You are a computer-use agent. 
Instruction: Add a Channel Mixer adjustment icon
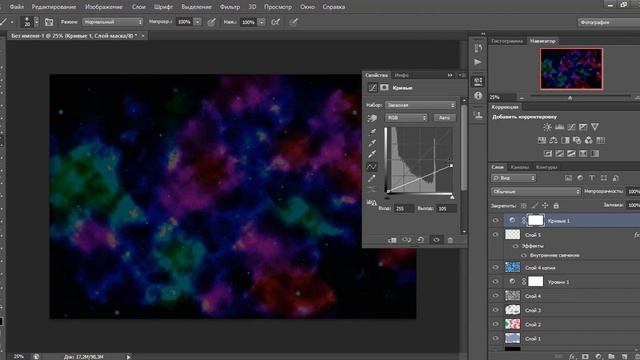(x=589, y=140)
